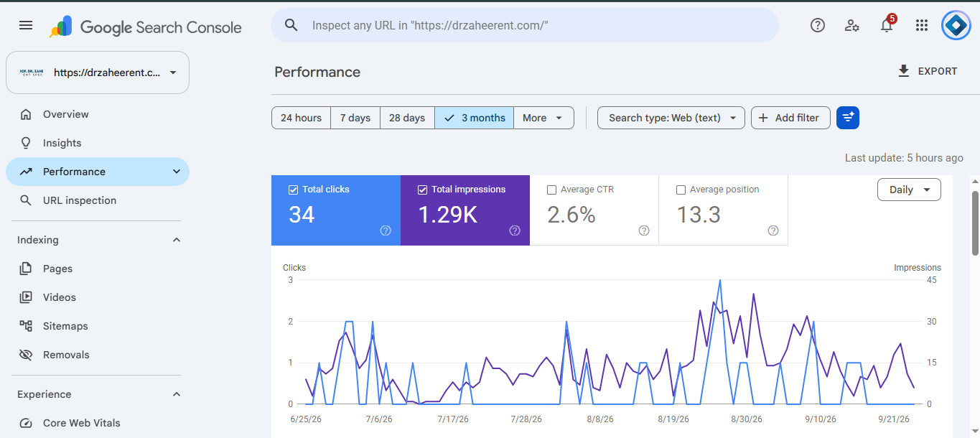This screenshot has height=438, width=980.
Task: Enable the Average CTR checkbox
Action: coord(551,190)
